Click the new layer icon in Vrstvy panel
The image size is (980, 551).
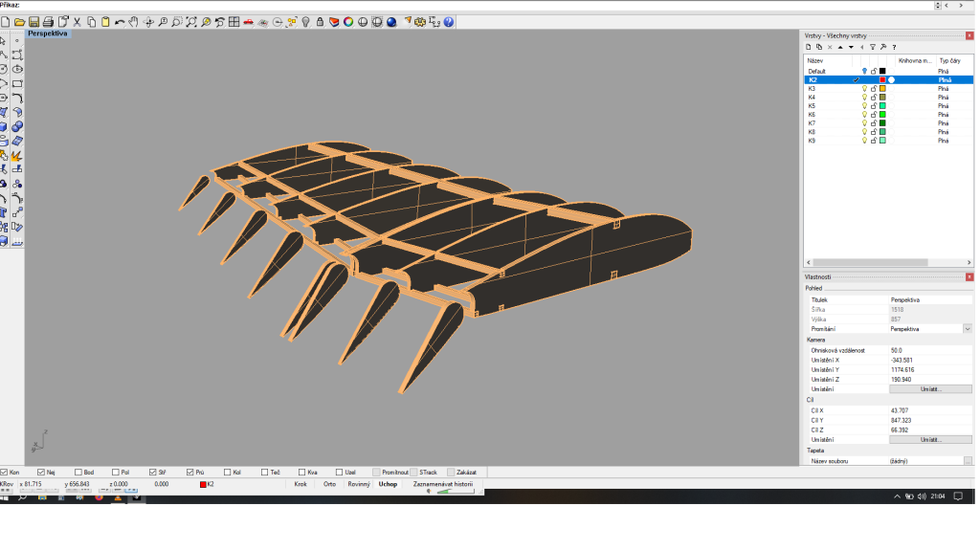(x=808, y=46)
